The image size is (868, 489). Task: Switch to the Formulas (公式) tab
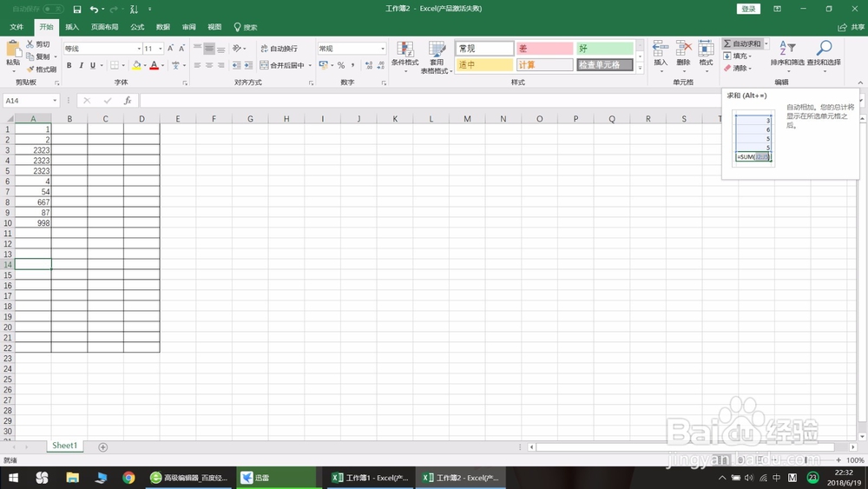click(x=137, y=27)
